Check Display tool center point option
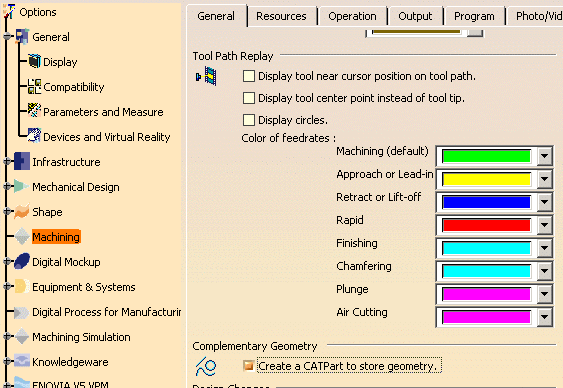 (x=249, y=98)
